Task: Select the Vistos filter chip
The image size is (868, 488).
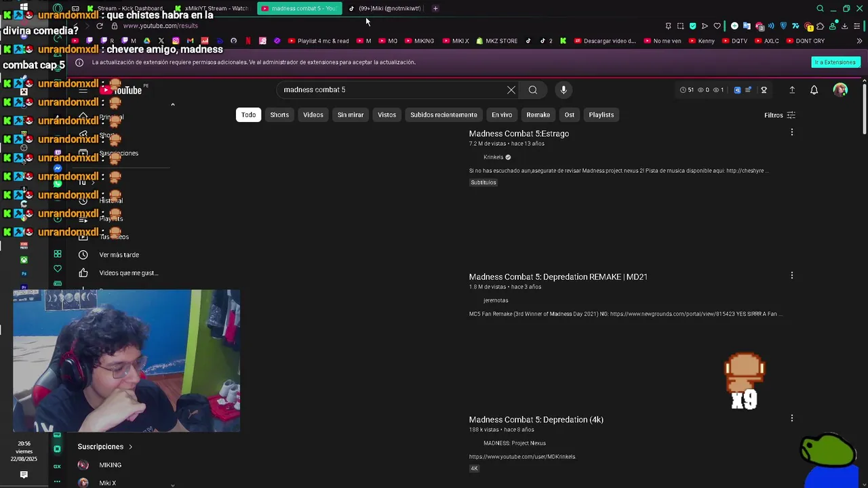Action: 387,115
